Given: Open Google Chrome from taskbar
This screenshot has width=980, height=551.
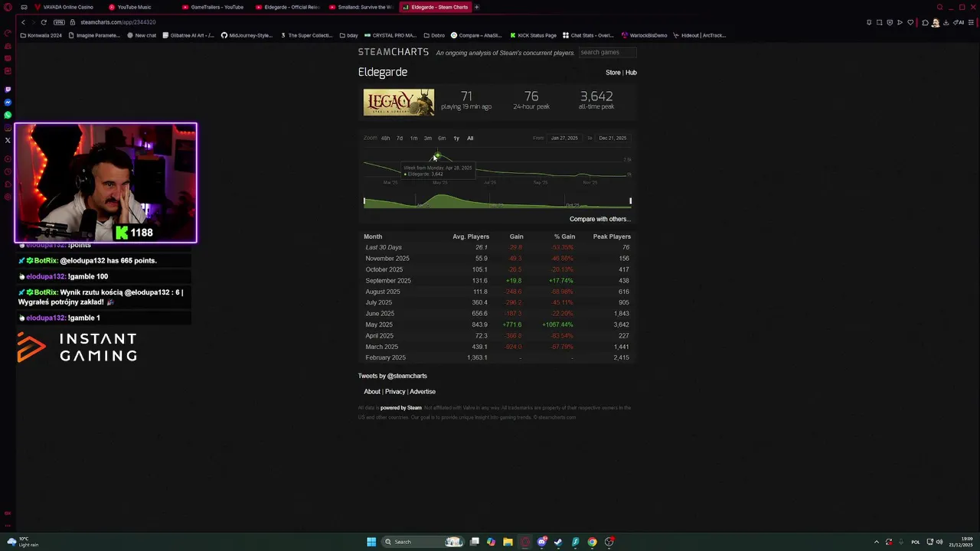Looking at the screenshot, I should tap(592, 542).
